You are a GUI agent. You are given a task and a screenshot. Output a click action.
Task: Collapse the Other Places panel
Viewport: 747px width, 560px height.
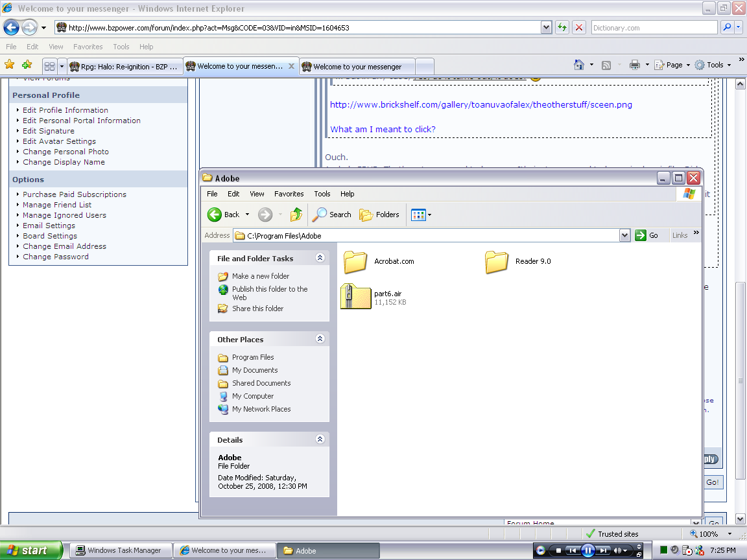(x=320, y=339)
